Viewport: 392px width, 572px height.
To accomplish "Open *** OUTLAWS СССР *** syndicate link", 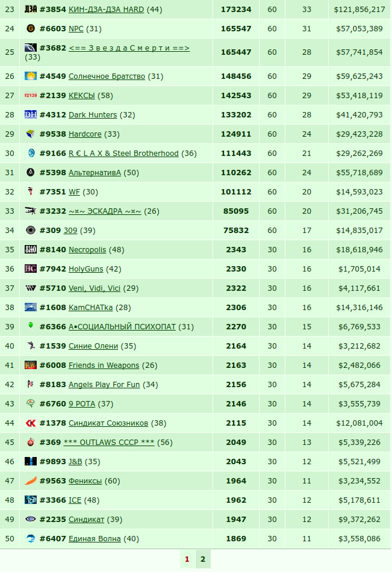I will pyautogui.click(x=109, y=443).
